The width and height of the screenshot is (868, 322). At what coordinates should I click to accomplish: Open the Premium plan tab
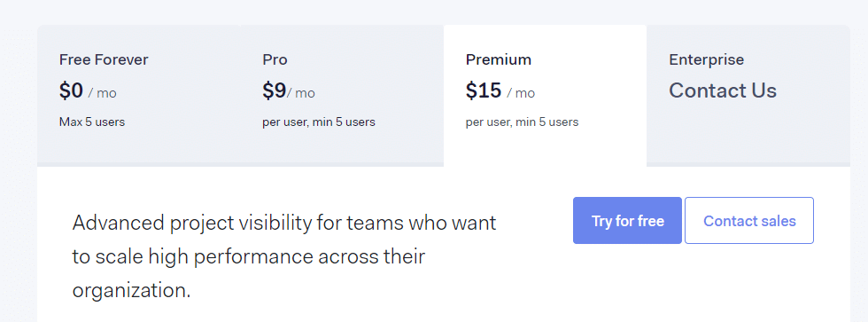545,95
